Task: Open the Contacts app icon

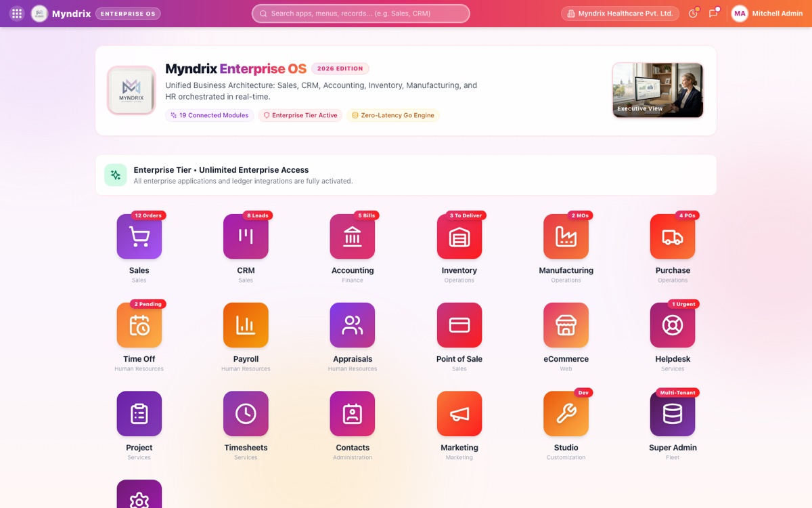Action: point(353,414)
